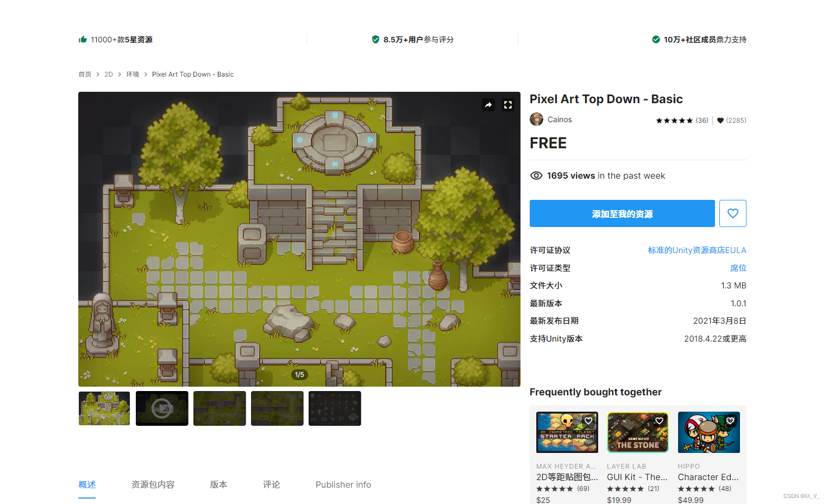Click the GUI Kit - The... asset title
This screenshot has width=828, height=504.
tap(637, 477)
